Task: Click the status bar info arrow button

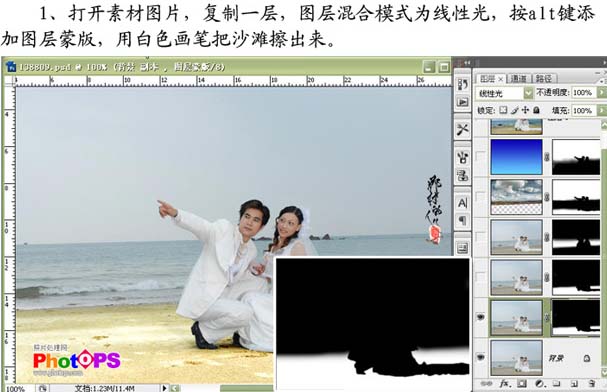Action: (164, 388)
